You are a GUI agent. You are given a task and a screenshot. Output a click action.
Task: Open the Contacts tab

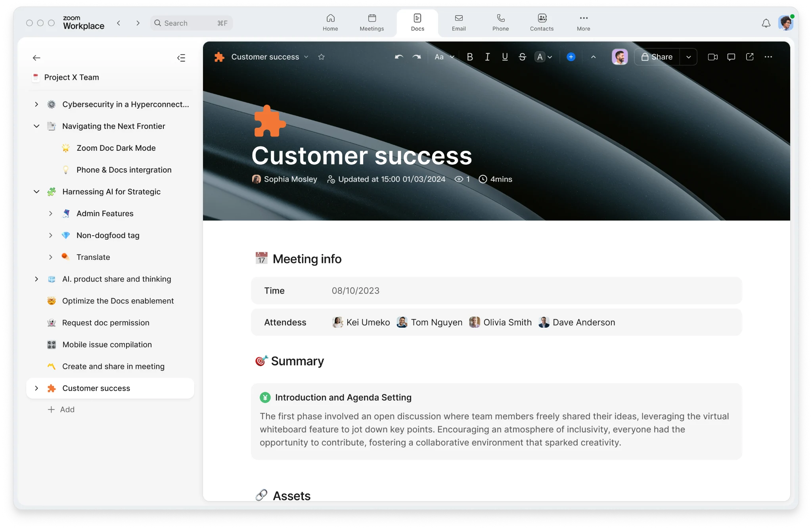(x=542, y=23)
